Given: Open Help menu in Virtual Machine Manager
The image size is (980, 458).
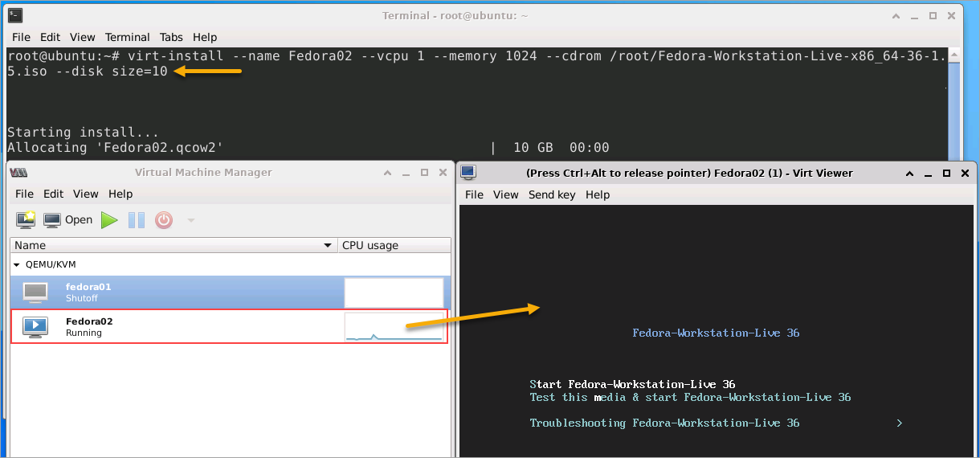Looking at the screenshot, I should pyautogui.click(x=120, y=194).
